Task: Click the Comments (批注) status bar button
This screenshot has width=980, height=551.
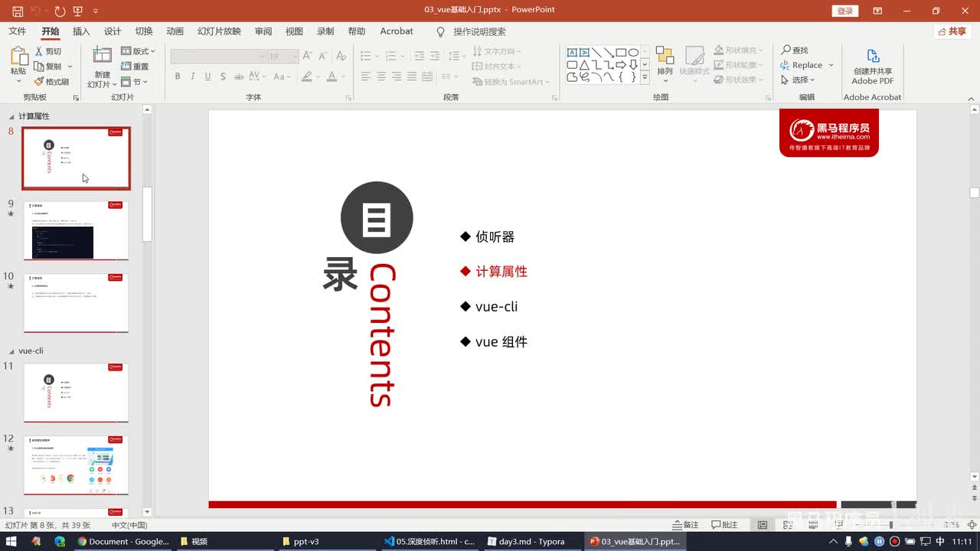Action: click(724, 525)
